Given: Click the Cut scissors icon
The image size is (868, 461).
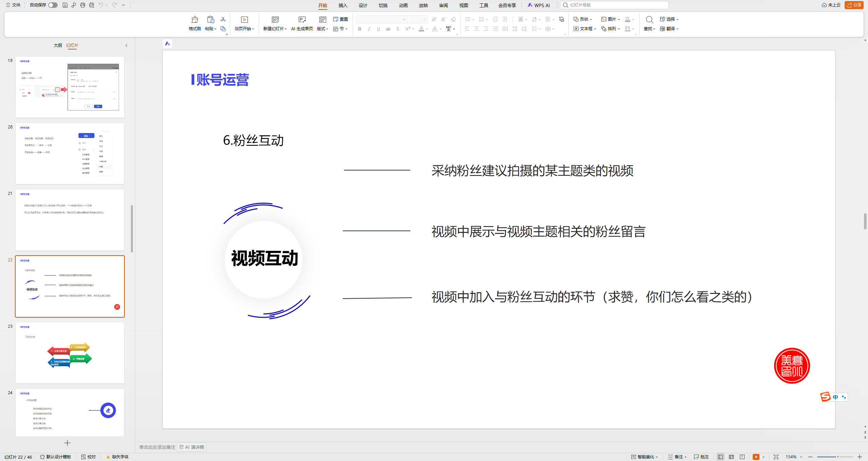Looking at the screenshot, I should [x=223, y=19].
